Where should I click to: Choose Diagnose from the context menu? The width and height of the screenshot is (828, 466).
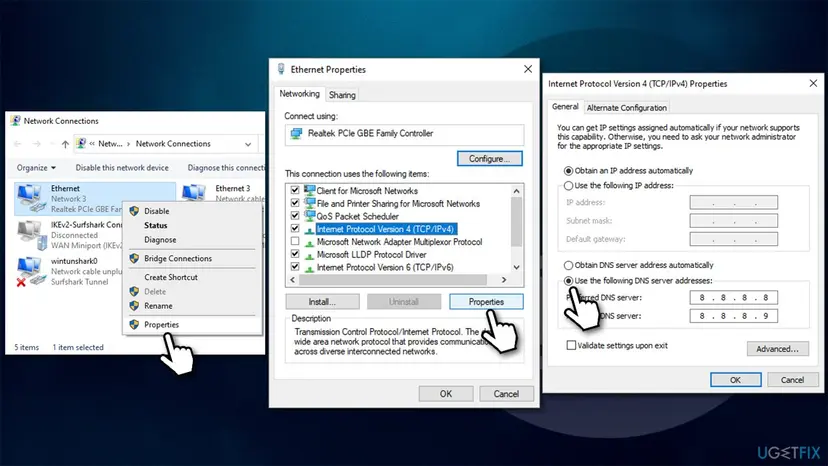pyautogui.click(x=160, y=239)
